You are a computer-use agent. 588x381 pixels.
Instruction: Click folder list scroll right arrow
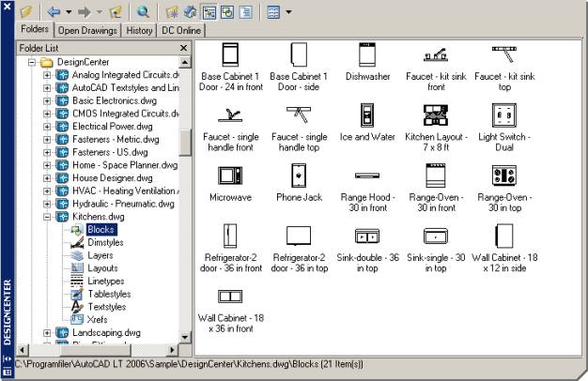172,350
